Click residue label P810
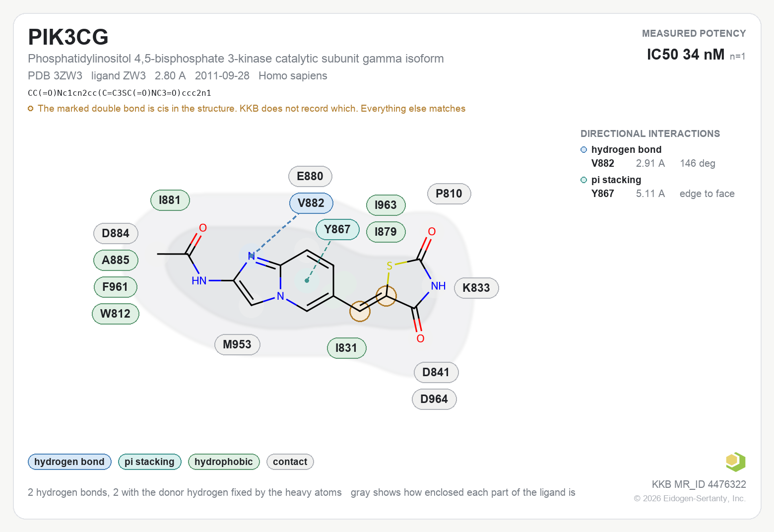This screenshot has height=532, width=774. [449, 194]
